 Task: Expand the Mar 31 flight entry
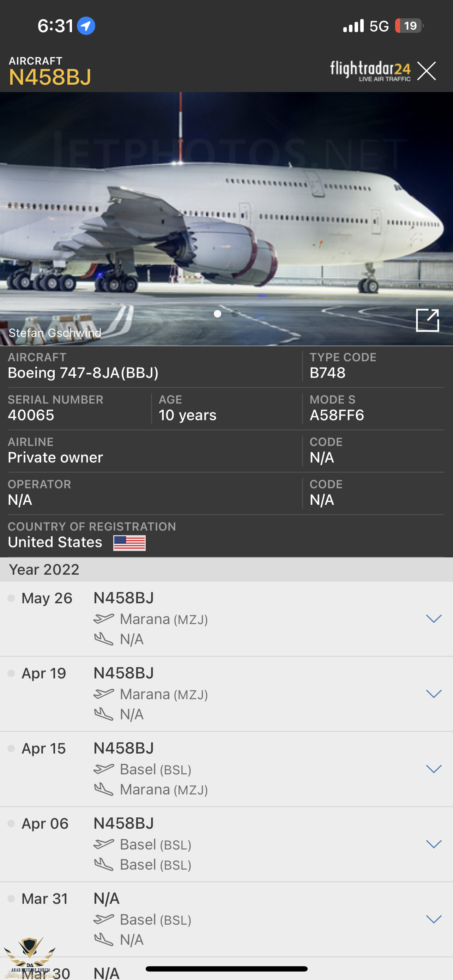[x=434, y=919]
